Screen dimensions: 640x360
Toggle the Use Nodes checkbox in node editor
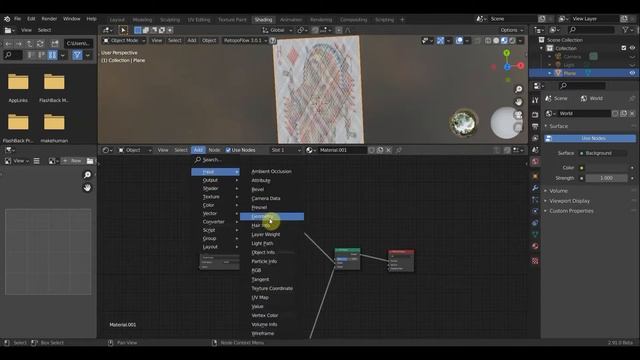coord(228,150)
